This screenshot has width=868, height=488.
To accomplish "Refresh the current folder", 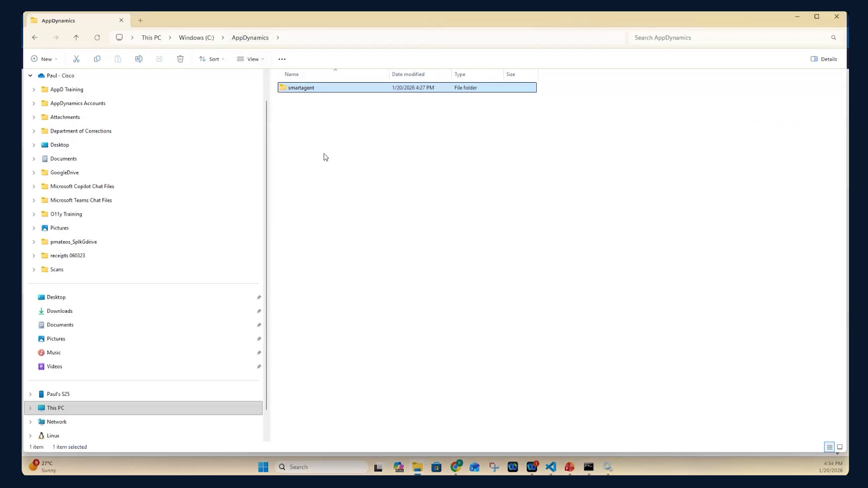I will point(97,38).
